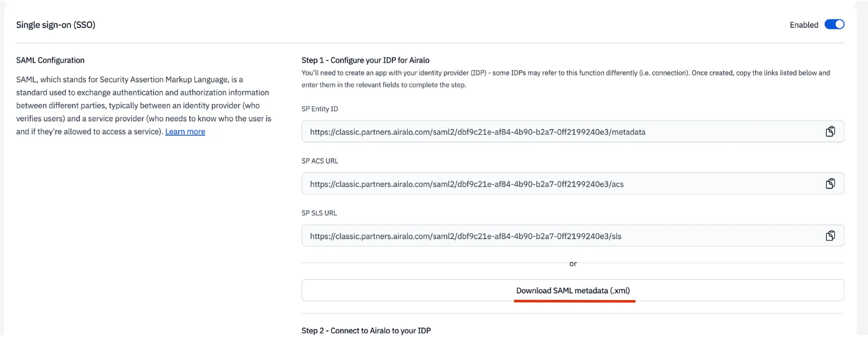Viewport: 868px width, 342px height.
Task: Click the Single sign-on (SSO) heading
Action: click(x=55, y=25)
